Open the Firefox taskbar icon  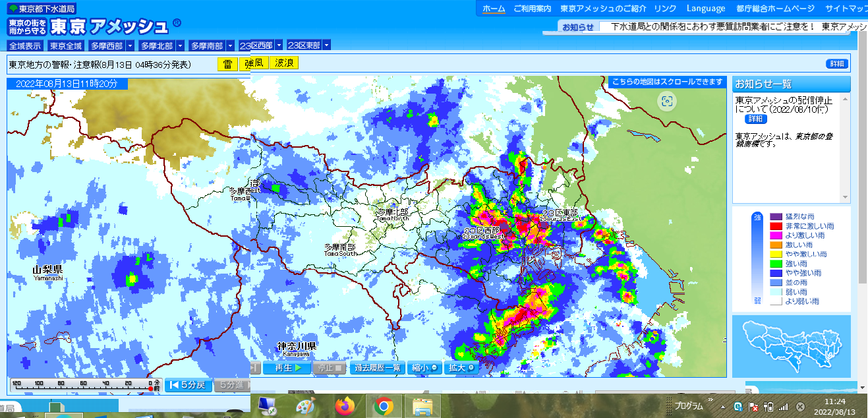pos(344,406)
